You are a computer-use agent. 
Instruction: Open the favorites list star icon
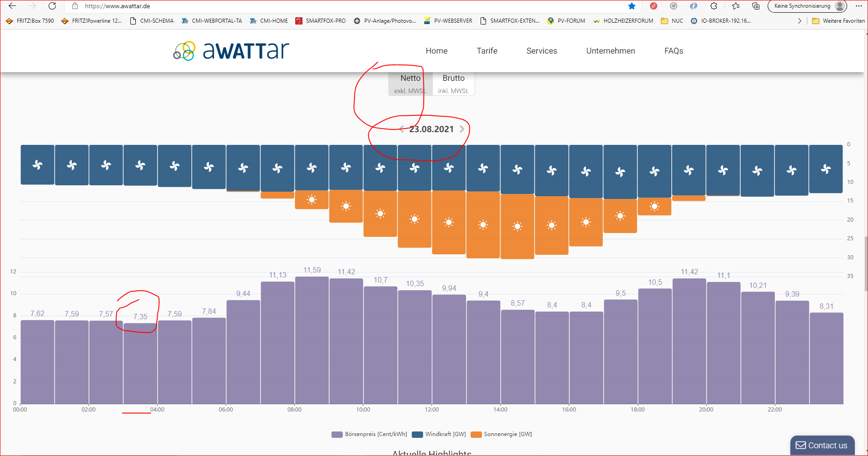click(736, 6)
